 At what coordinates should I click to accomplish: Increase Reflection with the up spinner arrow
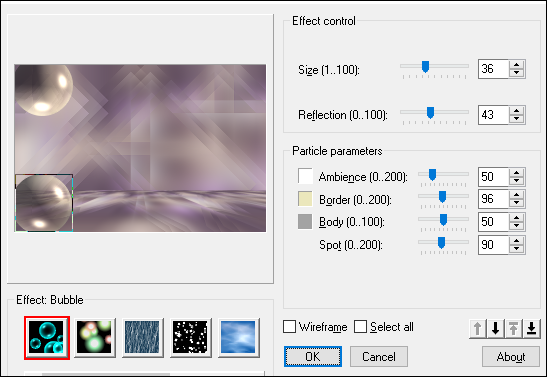tap(517, 111)
